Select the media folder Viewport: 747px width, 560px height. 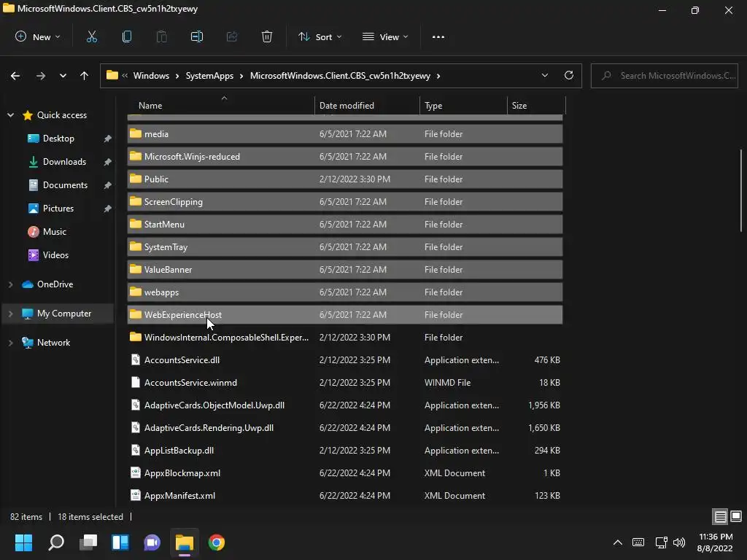[345, 134]
